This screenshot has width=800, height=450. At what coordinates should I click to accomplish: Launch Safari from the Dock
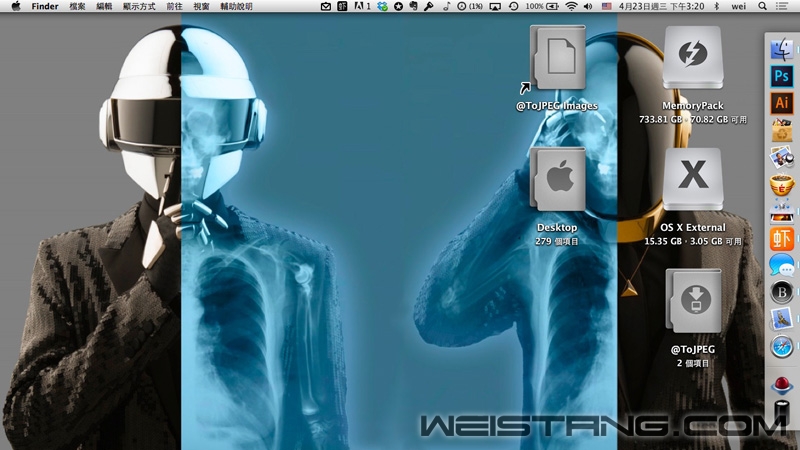(782, 347)
